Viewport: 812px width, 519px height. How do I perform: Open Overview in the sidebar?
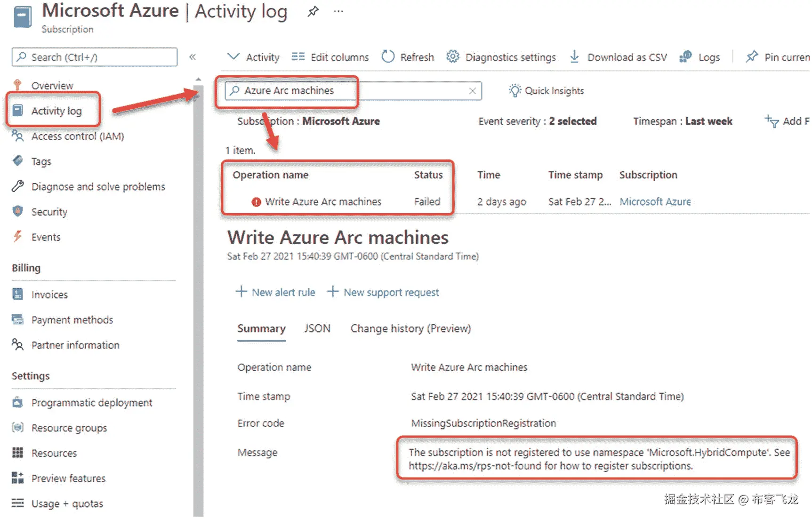pos(52,86)
